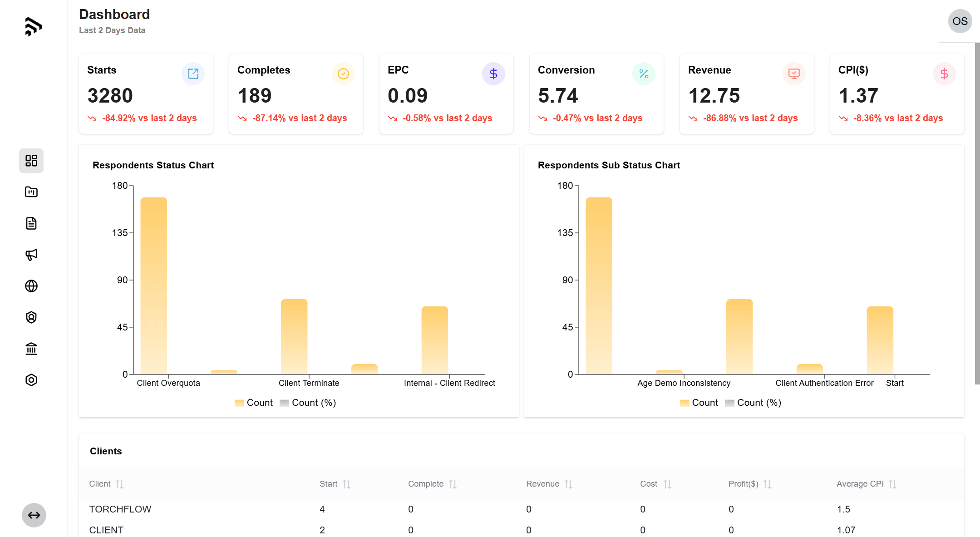Click the folder chart sidebar icon
The width and height of the screenshot is (980, 537).
coord(31,192)
